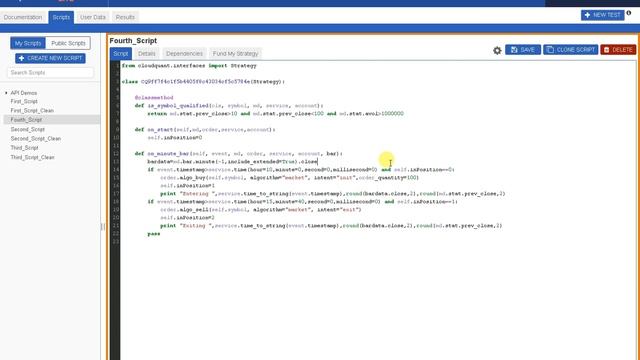
Task: Open Second_Script_Clean in the list
Action: click(x=36, y=139)
